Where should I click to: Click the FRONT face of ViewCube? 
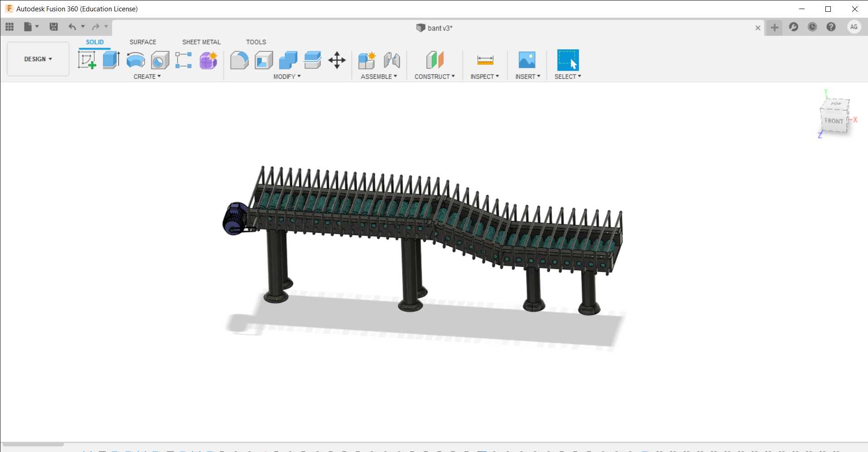834,121
